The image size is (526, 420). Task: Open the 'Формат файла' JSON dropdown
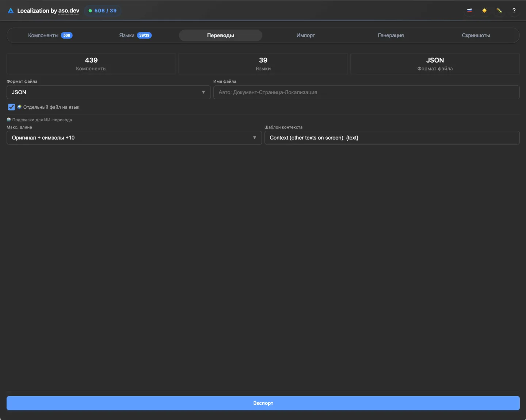coord(108,92)
